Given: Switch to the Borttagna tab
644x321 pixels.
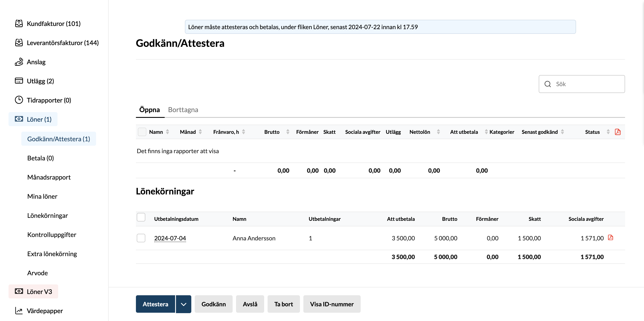Looking at the screenshot, I should point(183,110).
